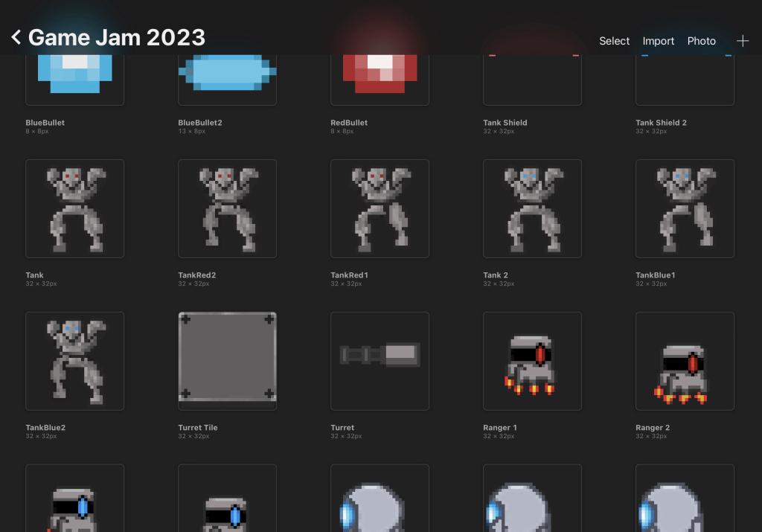Viewport: 762px width, 532px height.
Task: Open the Import option
Action: (658, 41)
